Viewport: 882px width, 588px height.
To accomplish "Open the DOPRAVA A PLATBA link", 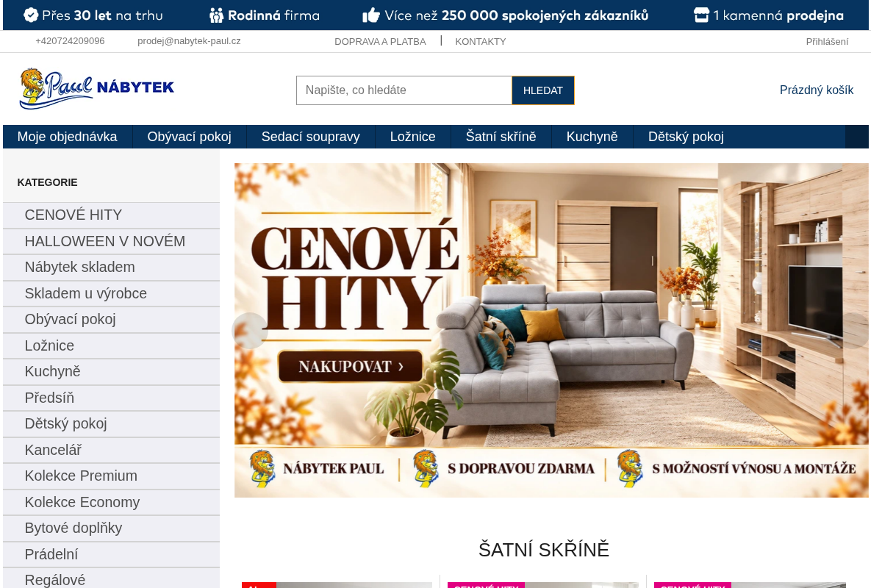I will pyautogui.click(x=380, y=41).
